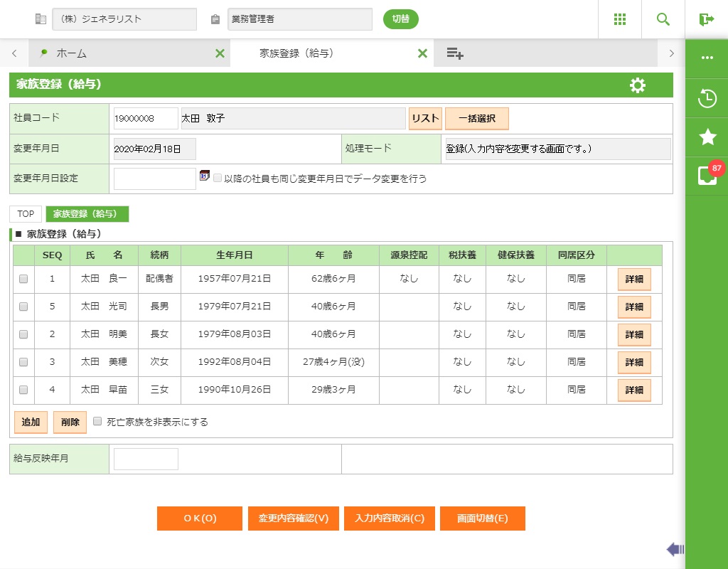This screenshot has height=569, width=728.
Task: Toggle 死亡家族を非表示にする checkbox
Action: click(x=97, y=421)
